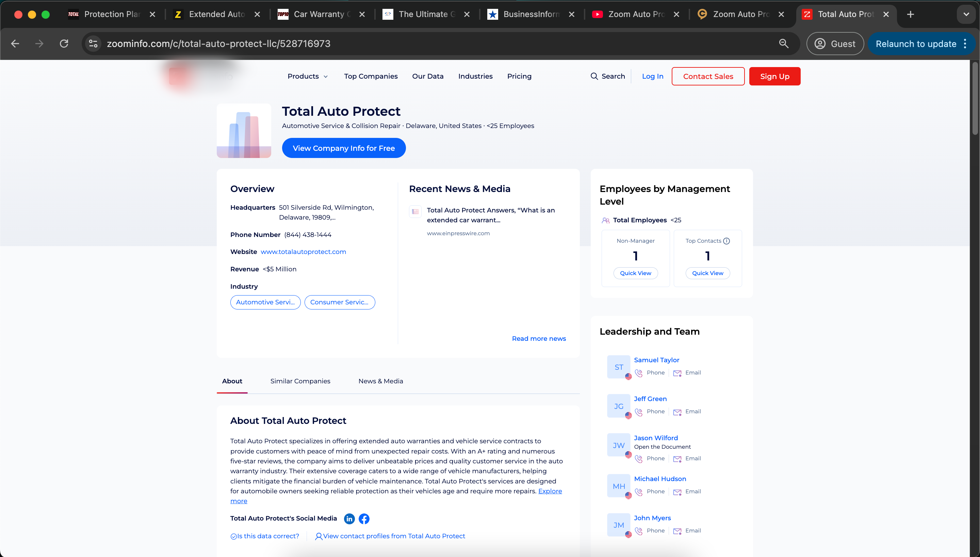Reload the page with the refresh icon
This screenshot has width=980, height=557.
pyautogui.click(x=64, y=44)
